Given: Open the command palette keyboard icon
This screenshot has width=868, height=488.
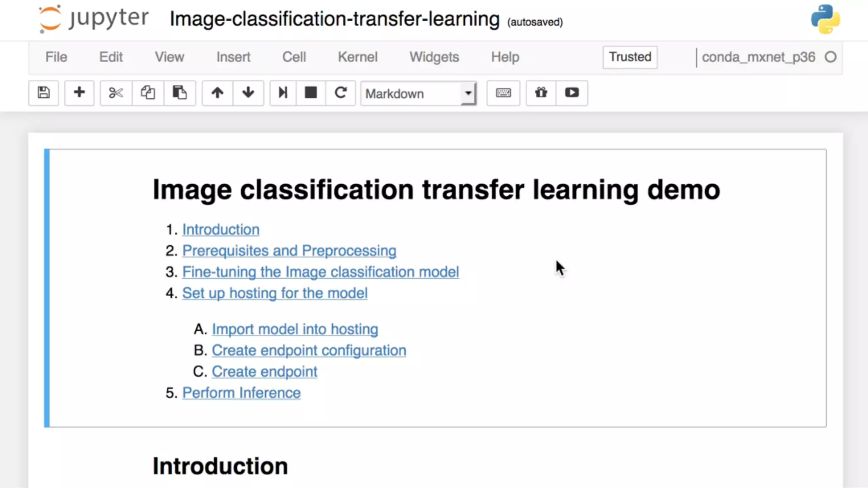Looking at the screenshot, I should click(x=503, y=93).
